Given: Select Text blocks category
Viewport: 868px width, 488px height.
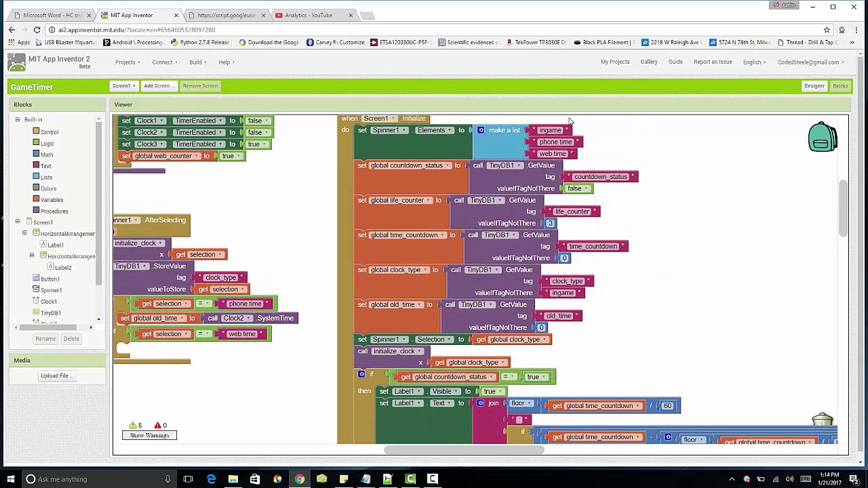Looking at the screenshot, I should point(45,165).
